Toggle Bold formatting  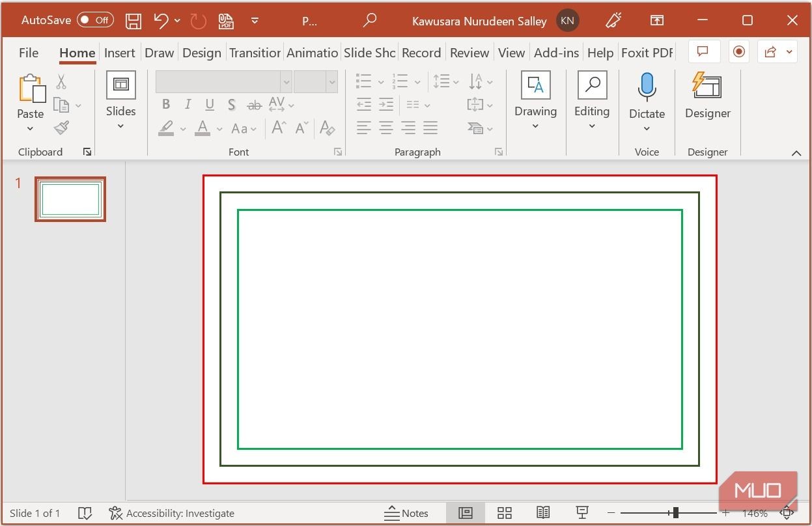coord(166,105)
